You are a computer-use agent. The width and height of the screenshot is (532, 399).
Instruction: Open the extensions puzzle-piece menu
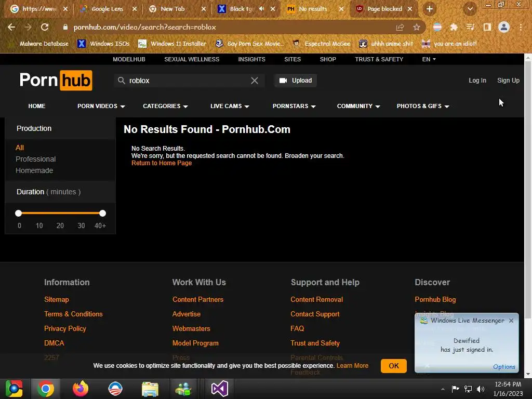click(x=454, y=27)
